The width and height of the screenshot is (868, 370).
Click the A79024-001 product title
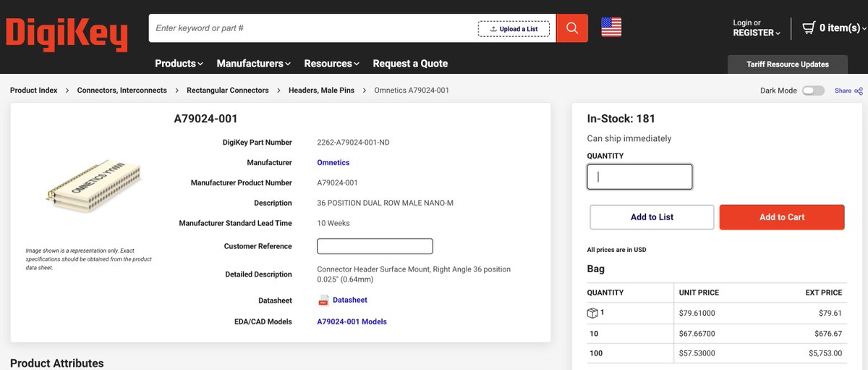(205, 119)
